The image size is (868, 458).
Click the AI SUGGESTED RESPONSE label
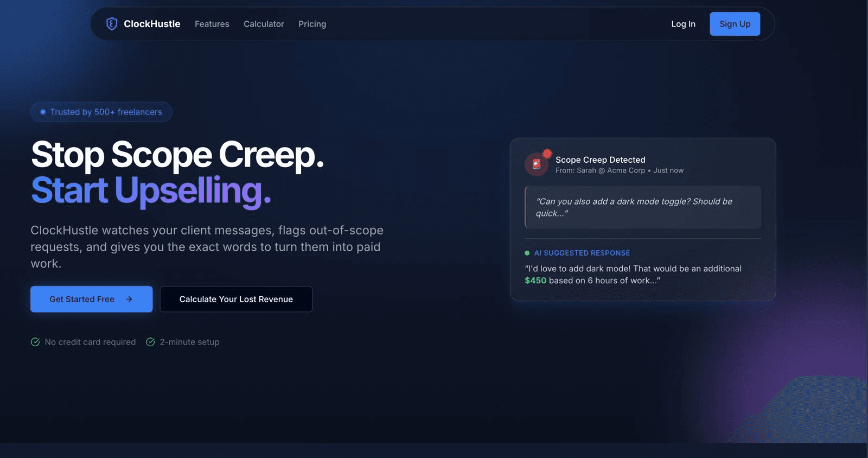click(x=582, y=253)
